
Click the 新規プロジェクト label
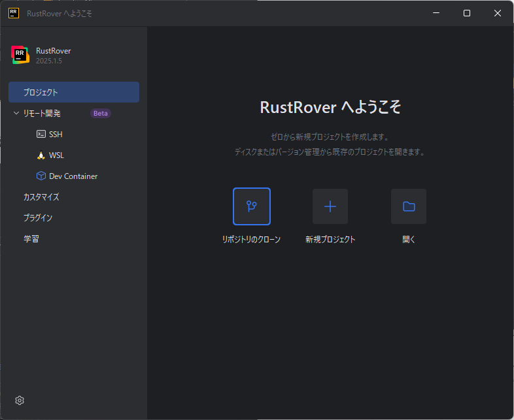(330, 240)
